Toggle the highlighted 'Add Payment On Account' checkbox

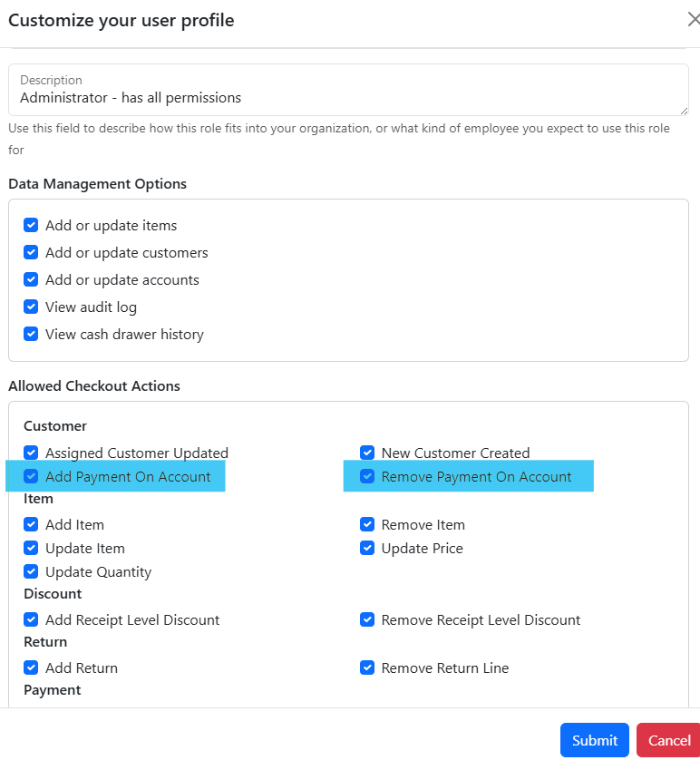tap(30, 476)
